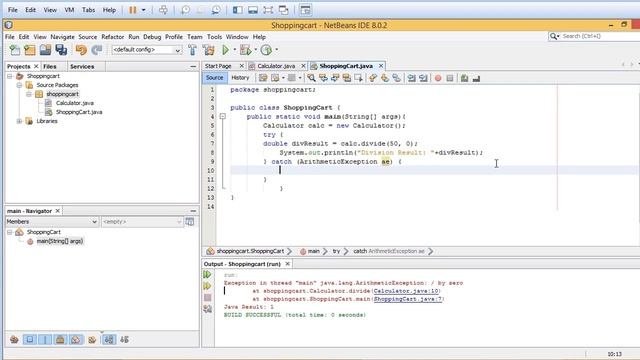The height and width of the screenshot is (360, 640).
Task: Collapse main method code fold
Action: (223, 117)
